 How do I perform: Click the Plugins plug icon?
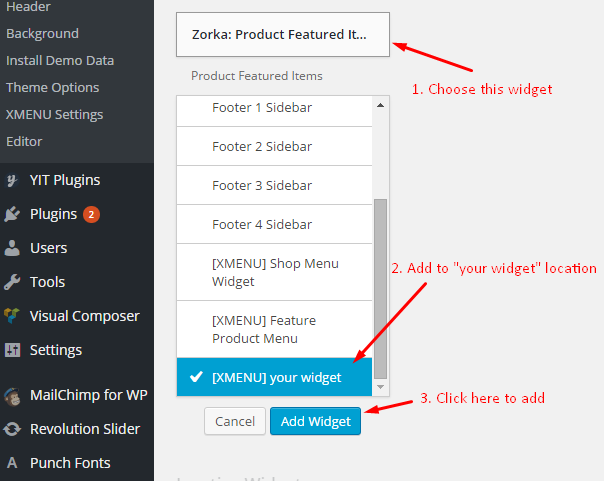12,214
